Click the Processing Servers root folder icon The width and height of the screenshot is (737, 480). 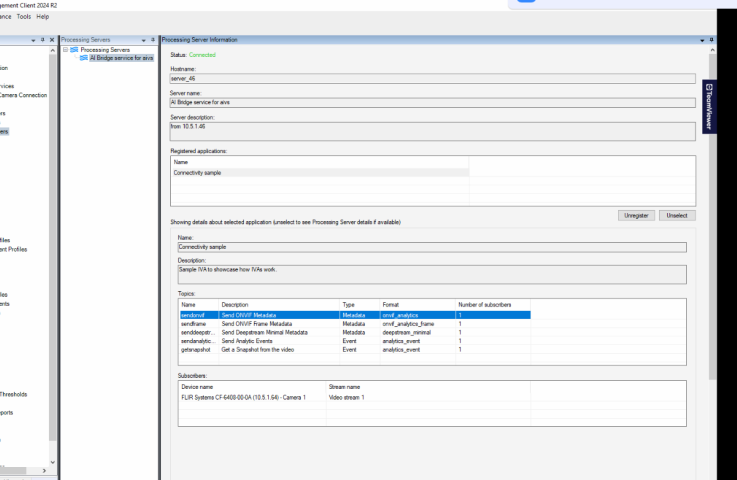[74, 49]
